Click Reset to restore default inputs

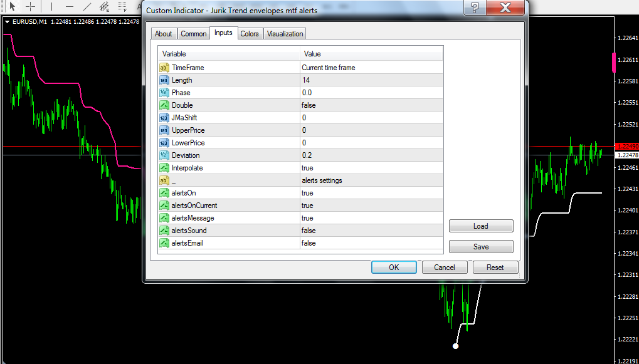coord(495,268)
